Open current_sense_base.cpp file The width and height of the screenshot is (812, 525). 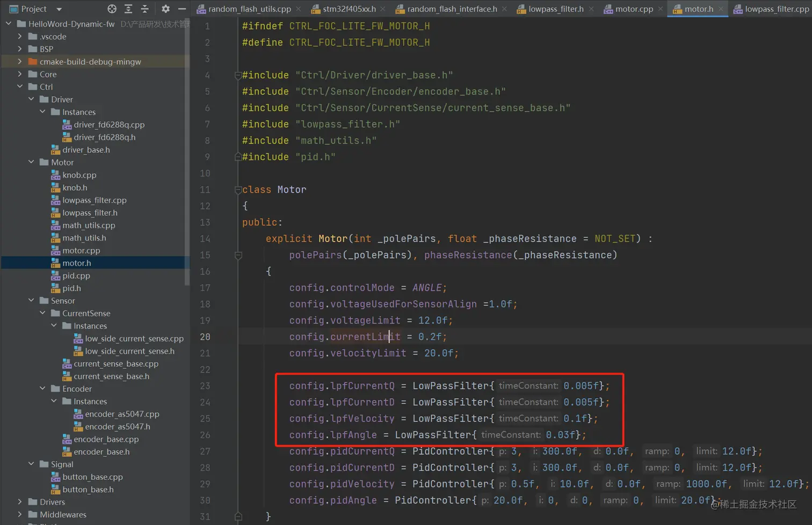pos(116,364)
